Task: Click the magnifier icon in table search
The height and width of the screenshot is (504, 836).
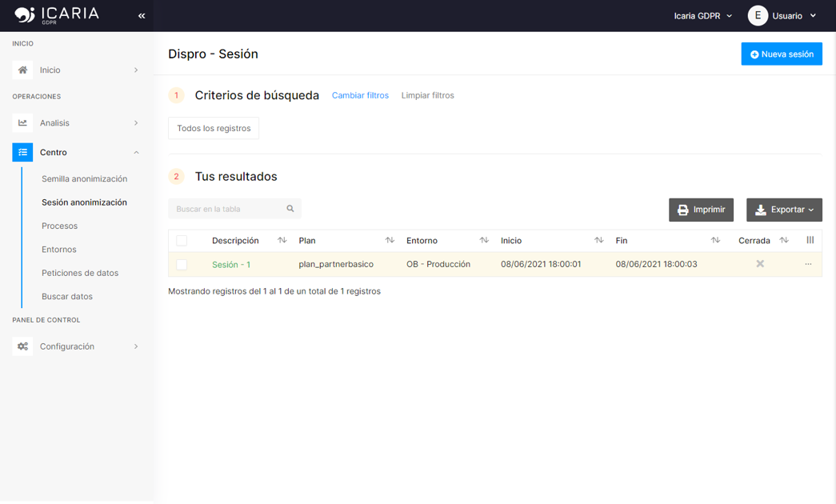Action: pyautogui.click(x=290, y=208)
